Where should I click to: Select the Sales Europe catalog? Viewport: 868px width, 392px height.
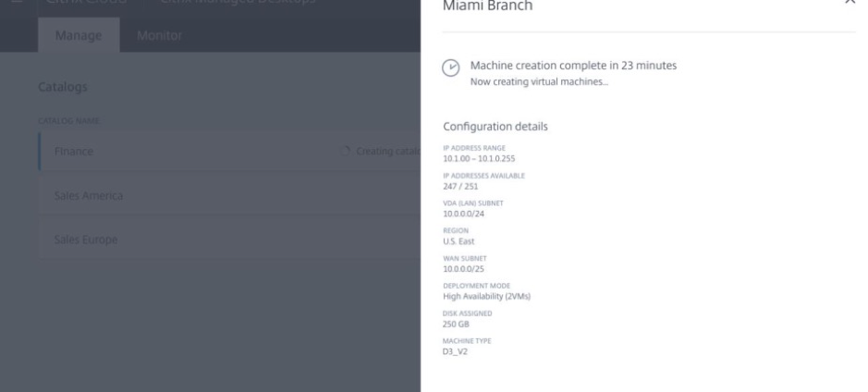(230, 239)
